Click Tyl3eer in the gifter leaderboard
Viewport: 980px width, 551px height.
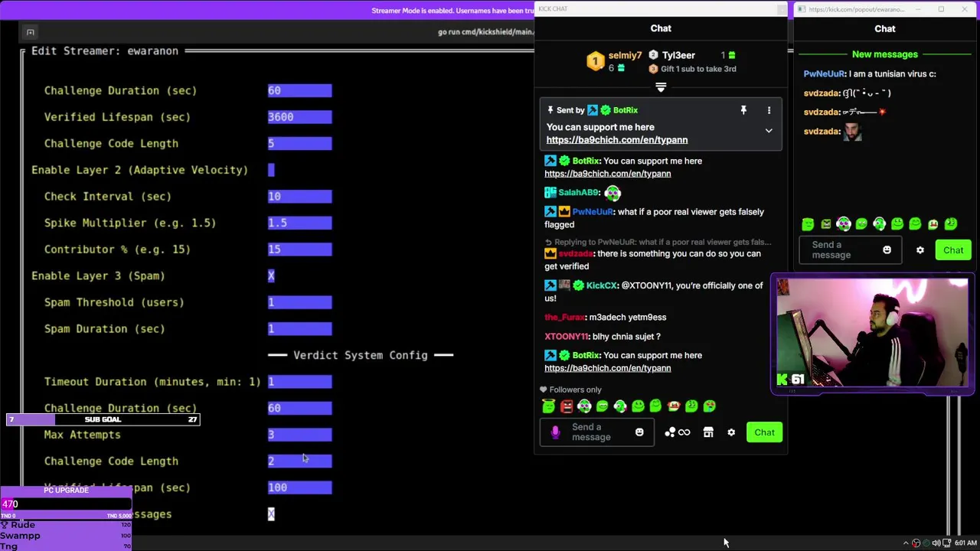[678, 55]
